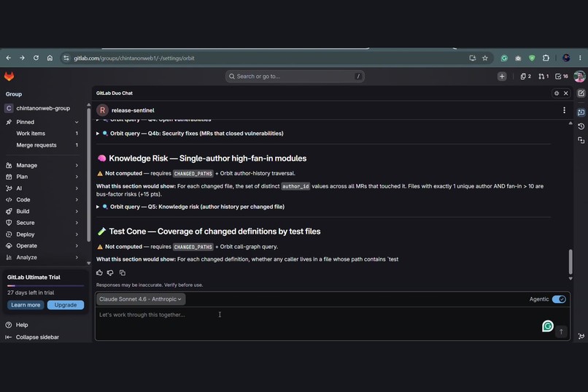Open the Claude Sonnet 4.6 model dropdown
Screen dimensions: 588x392
[141, 299]
